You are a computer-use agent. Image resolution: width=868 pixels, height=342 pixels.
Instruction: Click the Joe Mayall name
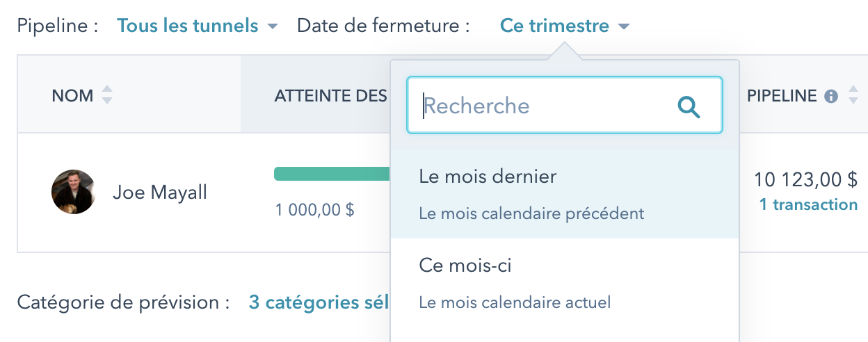[x=160, y=192]
